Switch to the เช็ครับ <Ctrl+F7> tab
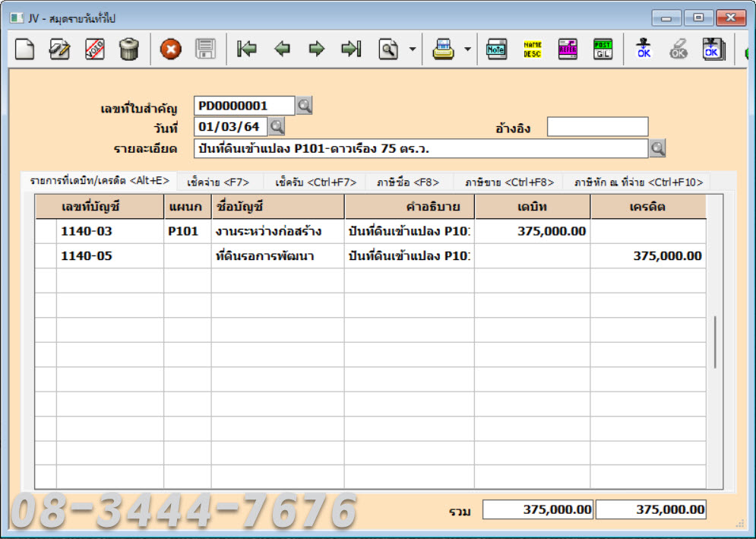The height and width of the screenshot is (539, 756). 316,182
